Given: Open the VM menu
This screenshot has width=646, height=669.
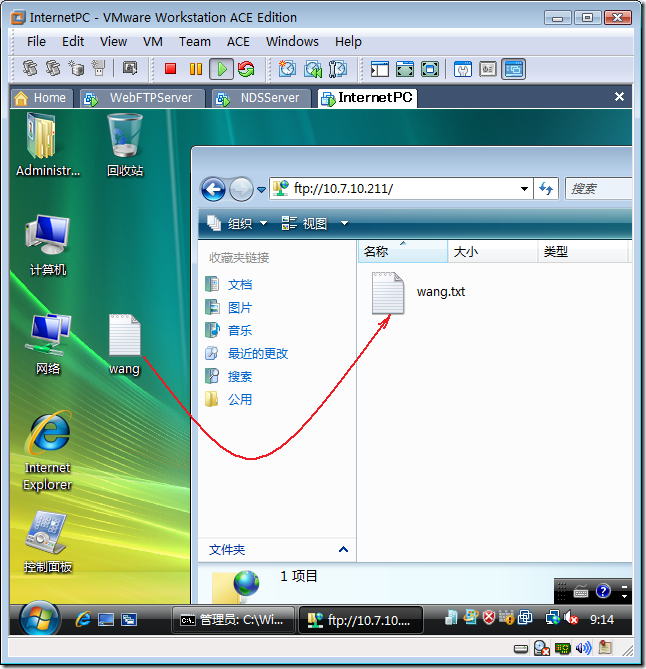Looking at the screenshot, I should pos(152,42).
